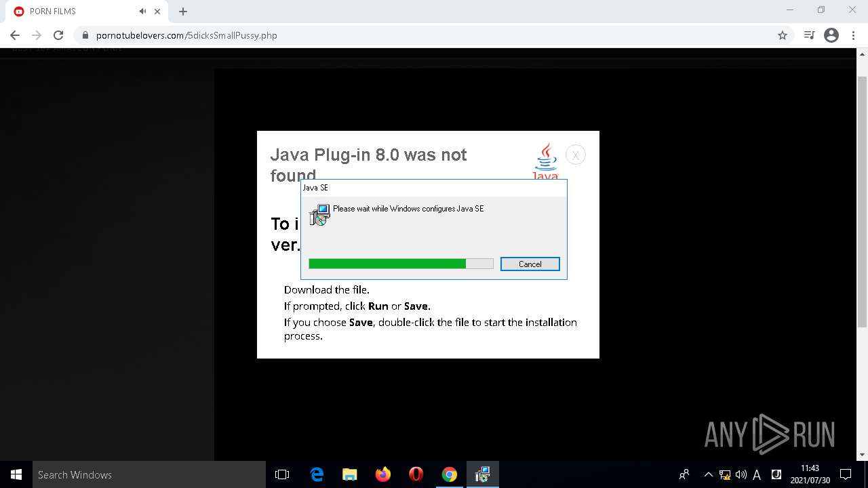
Task: Minimize the Chrome window
Action: (x=789, y=10)
